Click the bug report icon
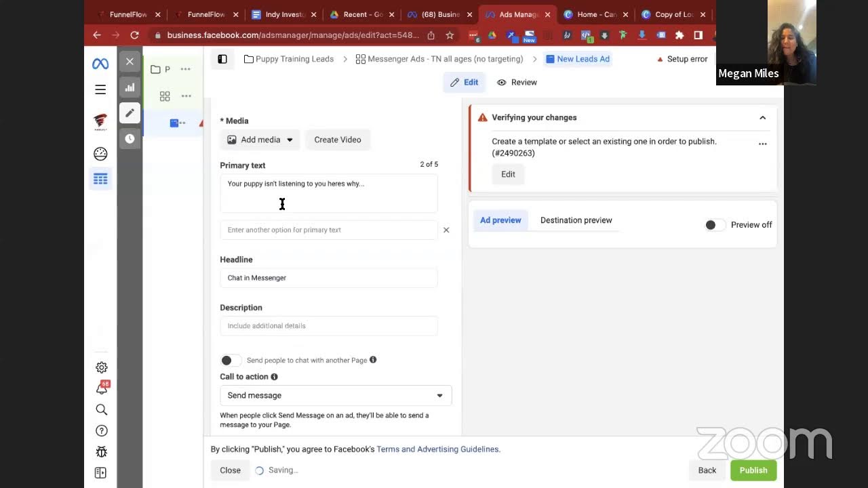This screenshot has width=868, height=488. 101,451
